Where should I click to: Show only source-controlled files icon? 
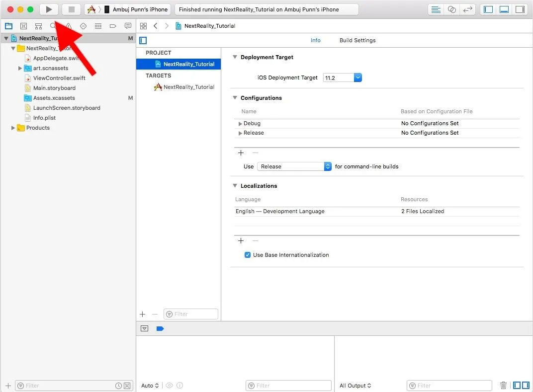point(127,386)
